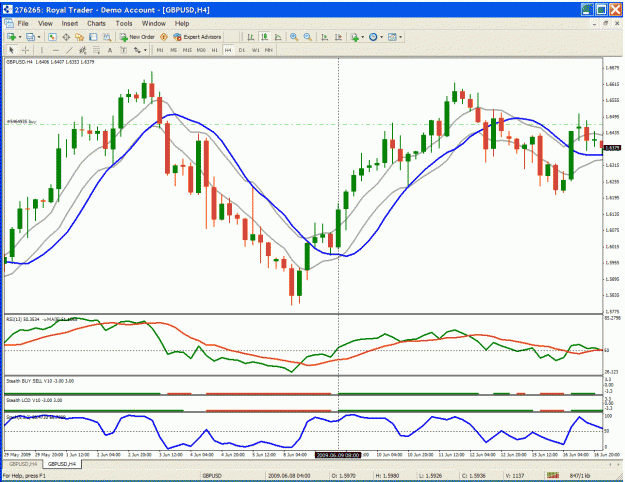Viewport: 625px width, 482px height.
Task: Expand the Periods clock dropdown arrow
Action: click(x=381, y=37)
